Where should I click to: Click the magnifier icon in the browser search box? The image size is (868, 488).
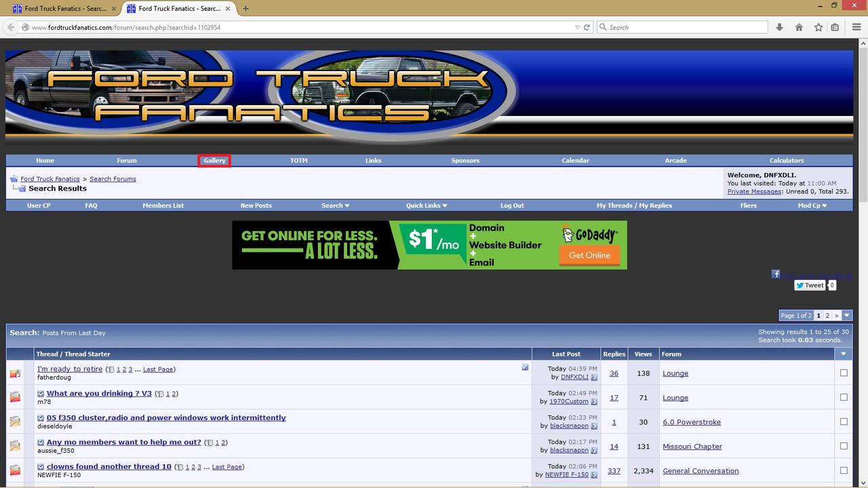pos(603,27)
